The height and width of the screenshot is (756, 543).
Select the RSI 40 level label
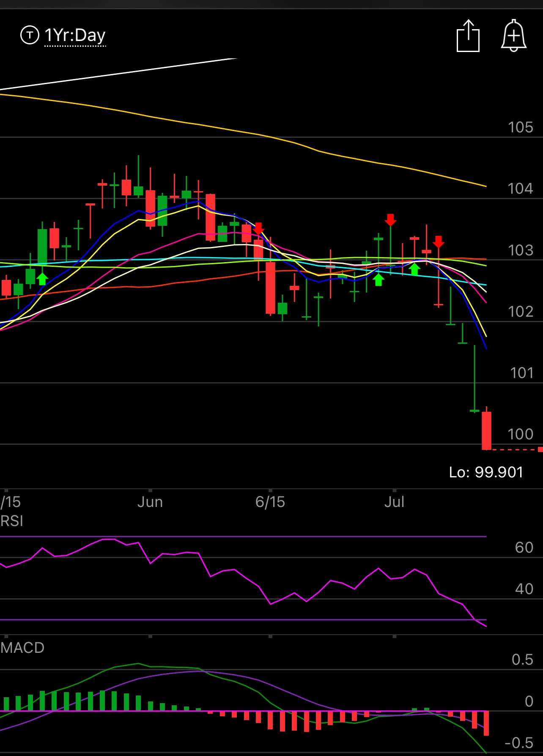(x=524, y=589)
